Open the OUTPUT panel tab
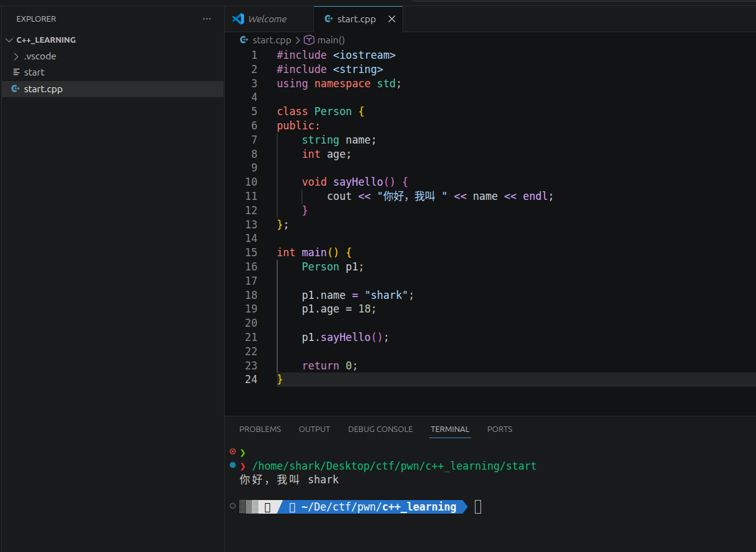Screen dimensions: 756x552 tap(315, 429)
